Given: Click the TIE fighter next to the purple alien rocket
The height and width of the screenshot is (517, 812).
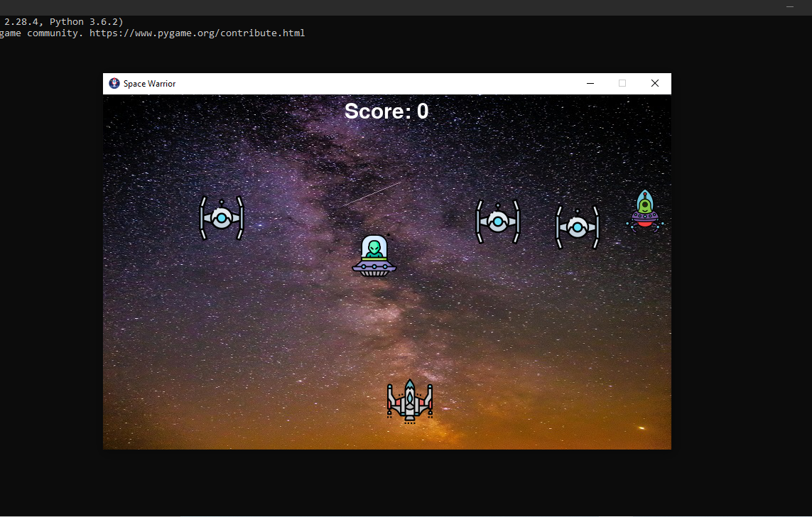Looking at the screenshot, I should tap(578, 227).
